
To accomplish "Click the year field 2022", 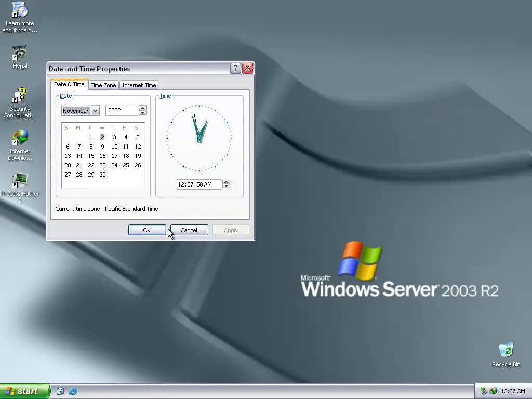I will tap(122, 110).
